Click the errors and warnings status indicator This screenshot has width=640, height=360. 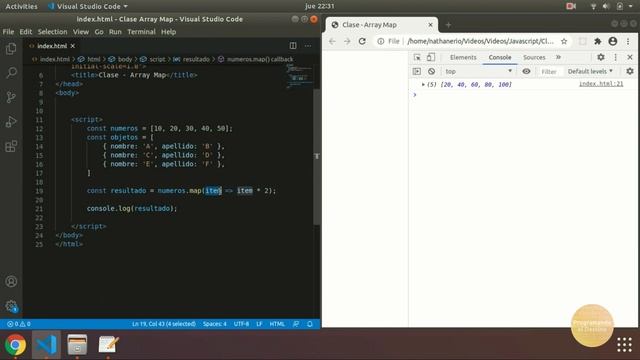click(x=19, y=324)
